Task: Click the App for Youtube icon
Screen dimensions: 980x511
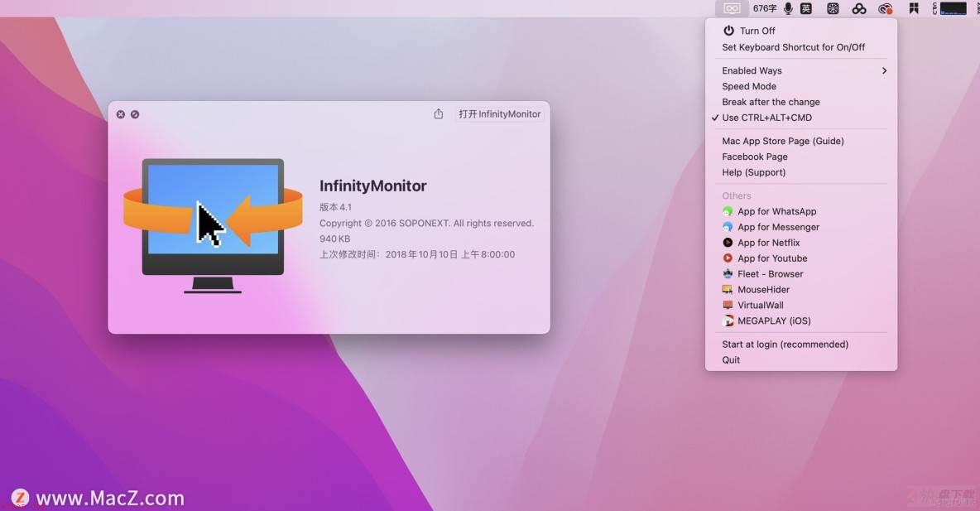Action: coord(728,258)
